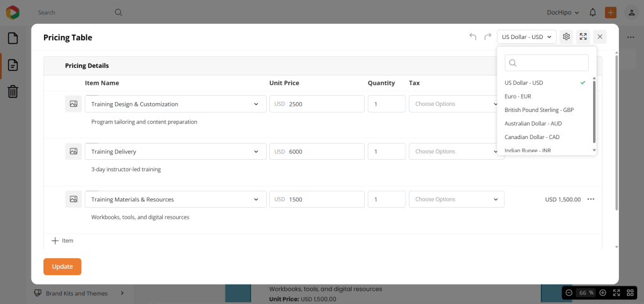The width and height of the screenshot is (644, 304).
Task: Click the currency search field
Action: coord(547,63)
